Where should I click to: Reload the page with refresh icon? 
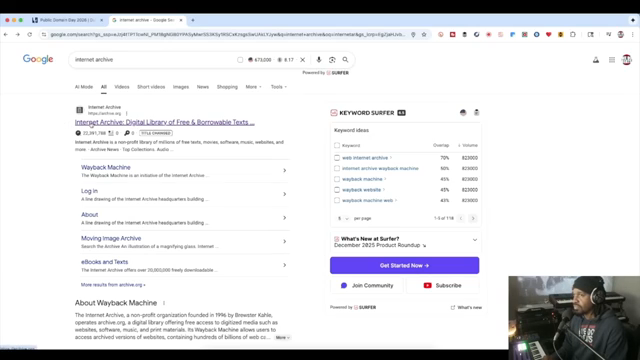point(29,35)
